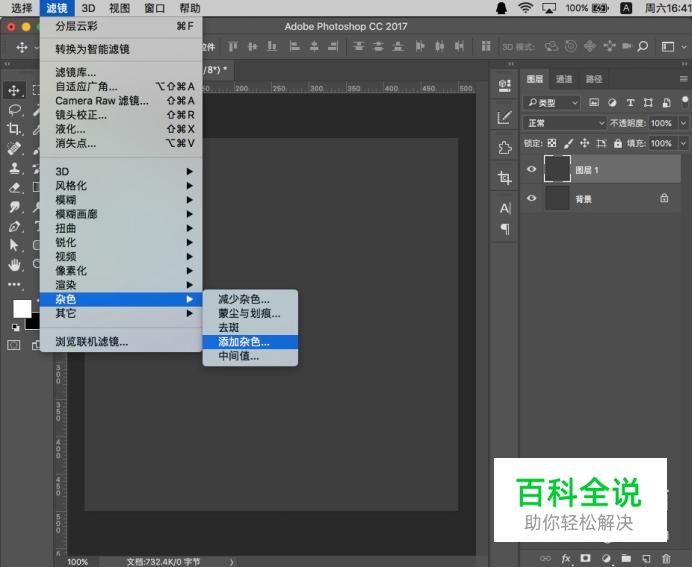This screenshot has width=692, height=567.
Task: Delete the selected layer
Action: [666, 558]
